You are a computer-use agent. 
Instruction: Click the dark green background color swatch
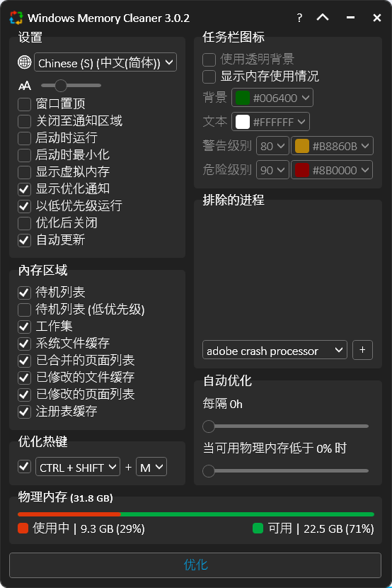(243, 98)
